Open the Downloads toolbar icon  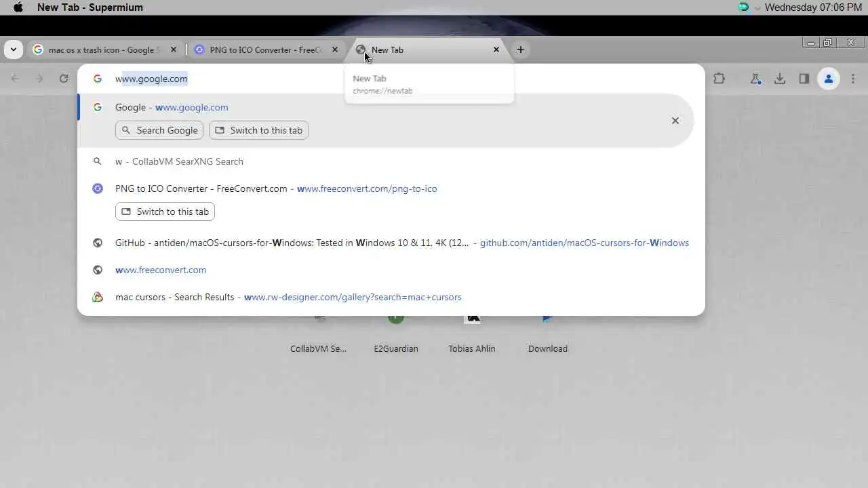point(780,79)
